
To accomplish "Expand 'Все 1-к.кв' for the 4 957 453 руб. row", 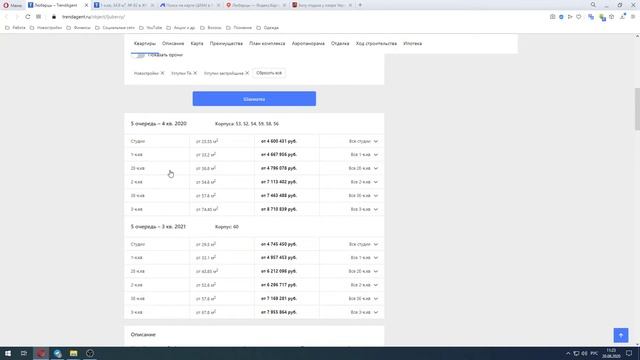I will [x=364, y=258].
